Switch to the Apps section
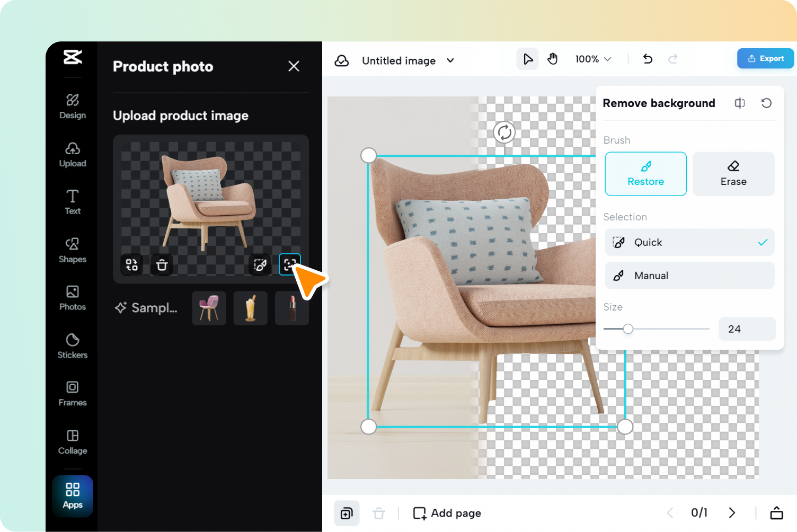 (72, 495)
